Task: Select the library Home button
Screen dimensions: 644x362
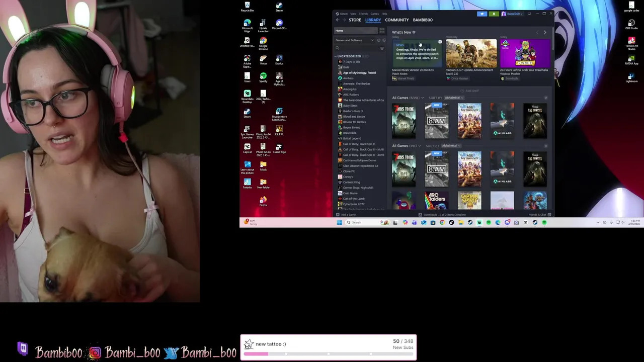Action: [x=356, y=31]
